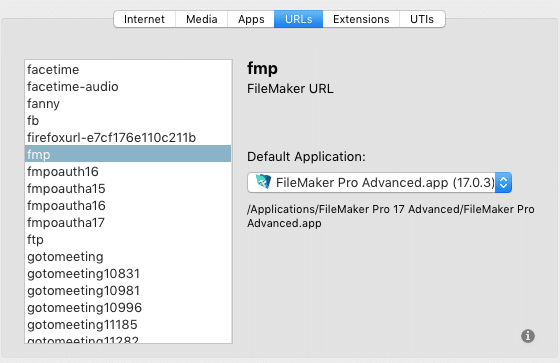The height and width of the screenshot is (363, 560).
Task: Pick gotomeeting10996 from the list
Action: (128, 308)
